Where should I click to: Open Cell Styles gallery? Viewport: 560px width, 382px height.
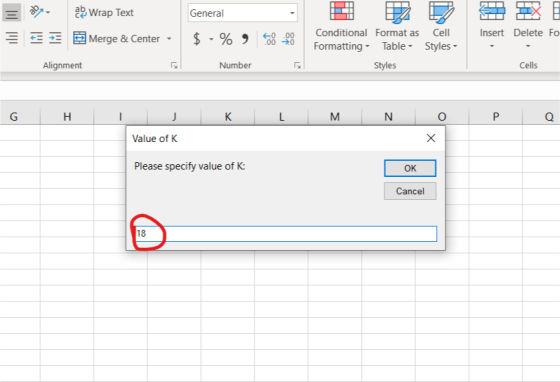[441, 26]
